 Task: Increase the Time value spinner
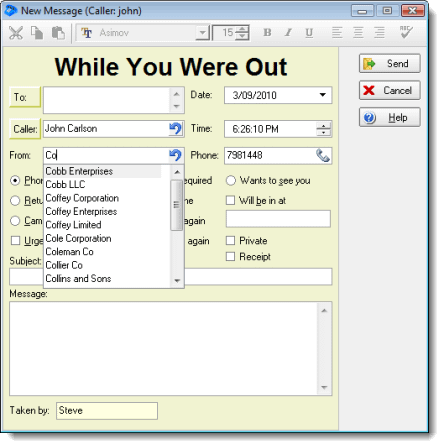tap(323, 126)
